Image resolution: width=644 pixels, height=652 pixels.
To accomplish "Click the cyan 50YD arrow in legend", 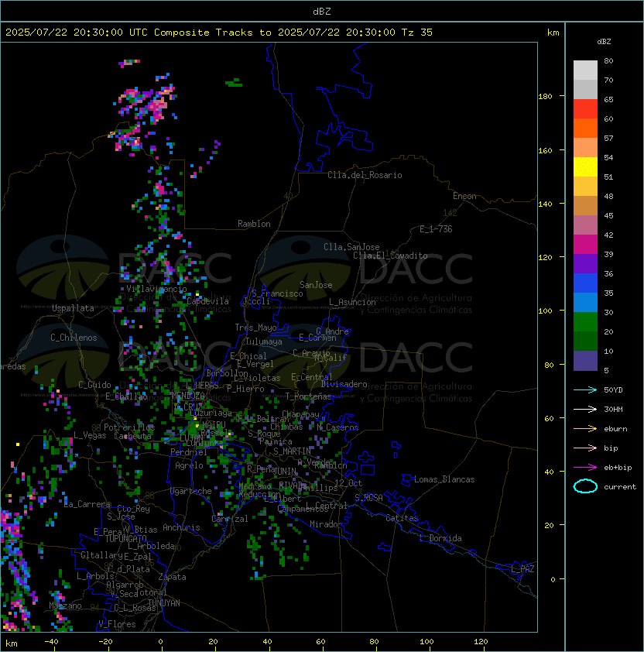I will coord(585,390).
